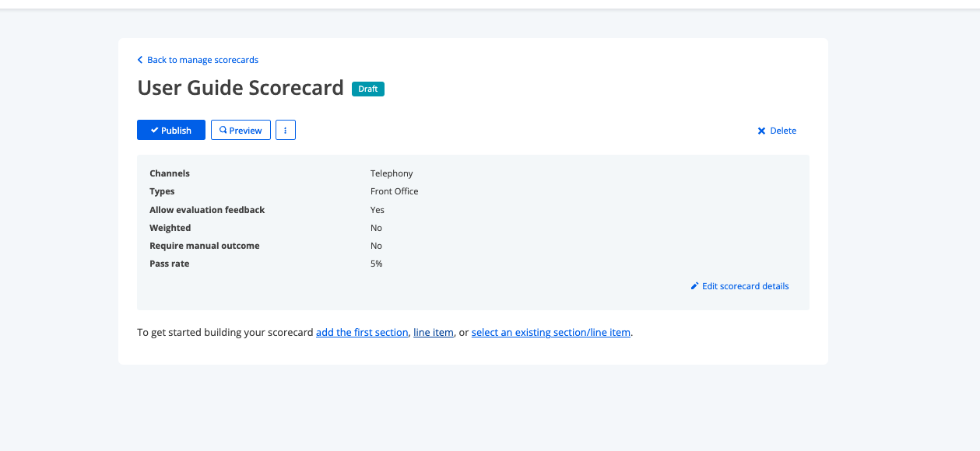Open select an existing section/line item
Viewport: 980px width, 451px height.
click(x=551, y=332)
